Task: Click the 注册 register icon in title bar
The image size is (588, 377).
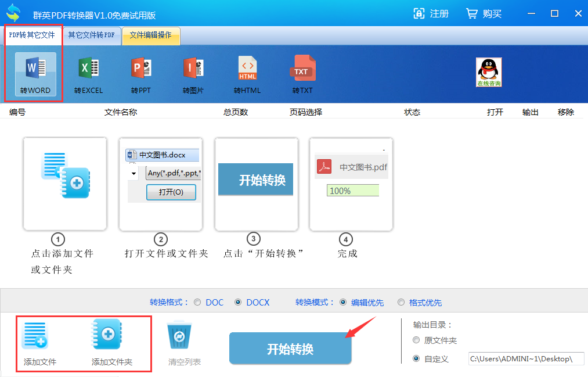Action: (419, 13)
